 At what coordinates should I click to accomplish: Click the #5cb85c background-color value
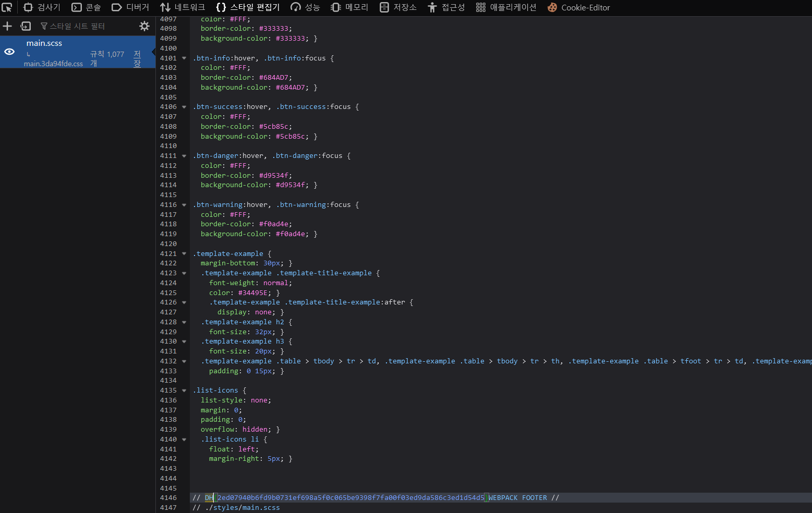point(290,137)
